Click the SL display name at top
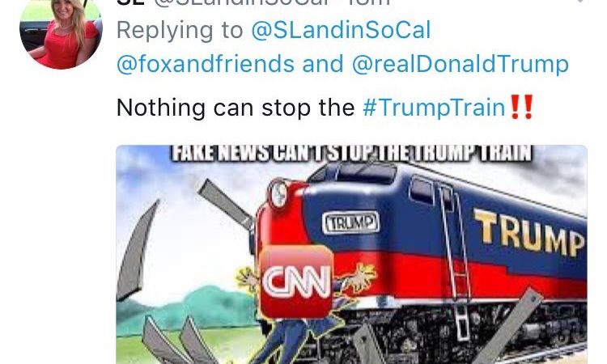 (130, 2)
